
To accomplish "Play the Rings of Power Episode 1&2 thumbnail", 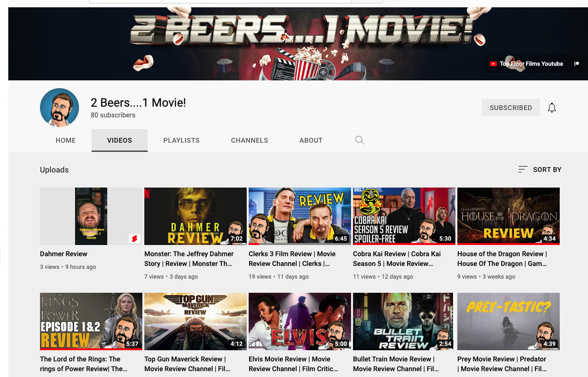I will point(91,321).
